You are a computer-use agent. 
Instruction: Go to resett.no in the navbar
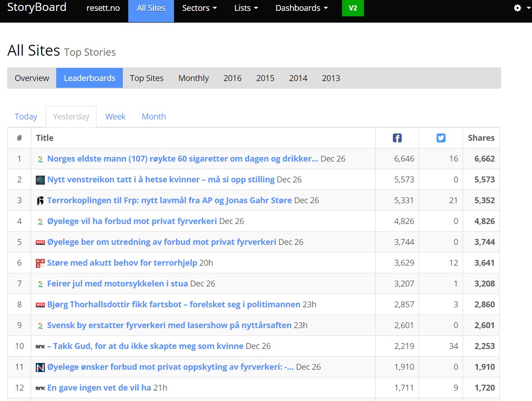[103, 8]
